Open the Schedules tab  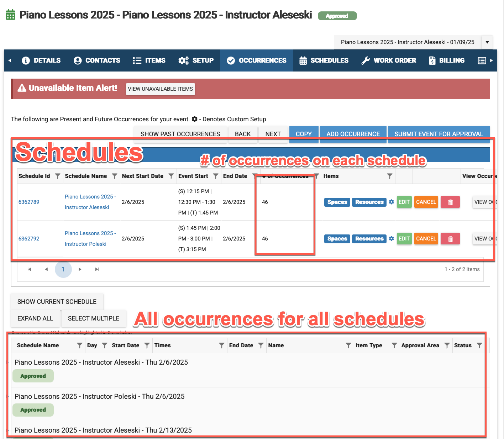(324, 60)
